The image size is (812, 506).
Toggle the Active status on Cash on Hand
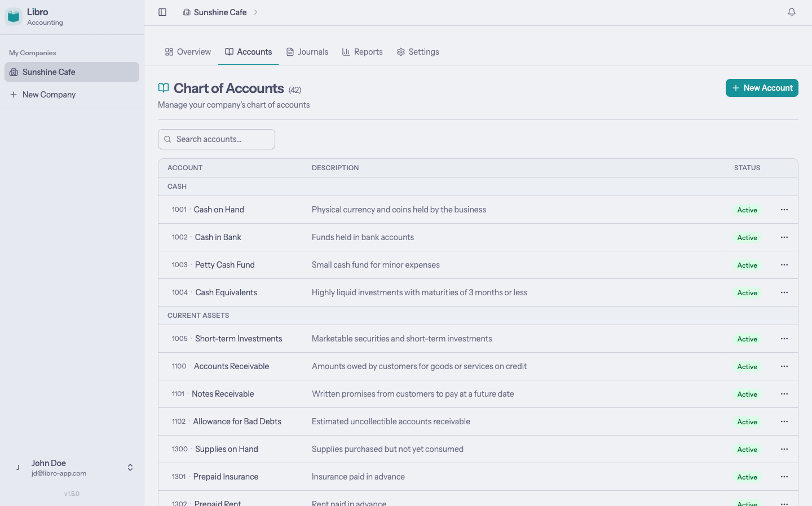point(747,210)
